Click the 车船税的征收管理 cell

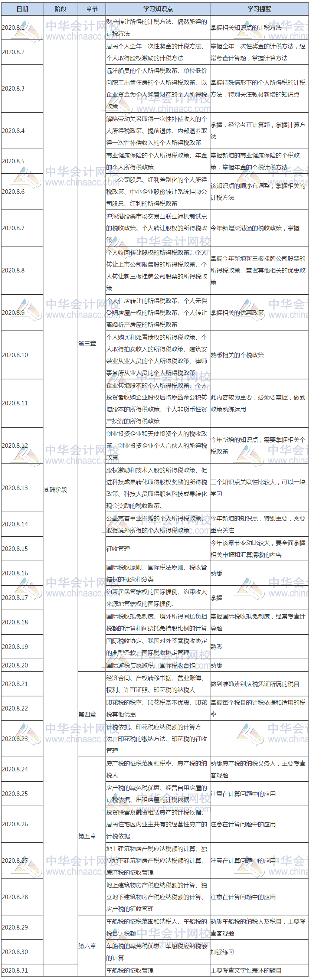pyautogui.click(x=158, y=970)
